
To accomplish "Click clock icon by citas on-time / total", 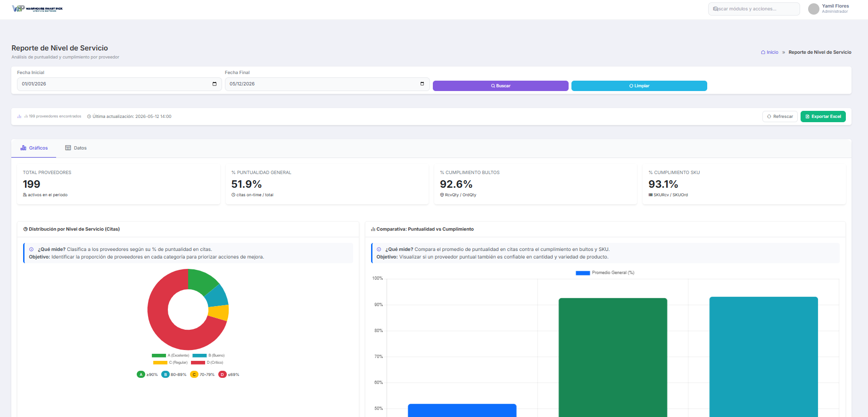I will pyautogui.click(x=233, y=195).
